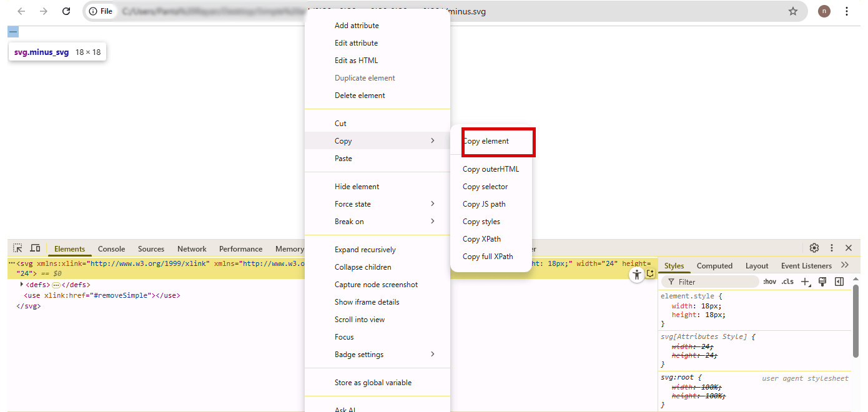Open DevTools three-dot customize menu
The height and width of the screenshot is (412, 868).
(x=831, y=248)
